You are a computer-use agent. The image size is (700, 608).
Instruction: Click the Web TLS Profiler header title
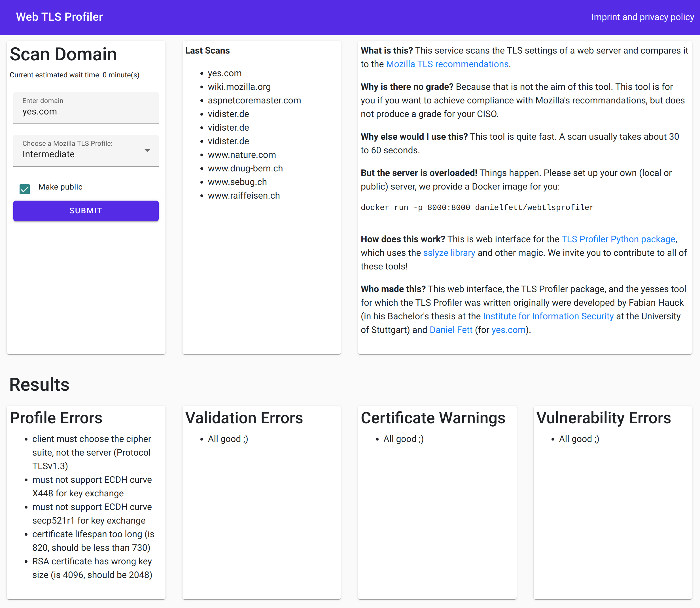click(x=60, y=17)
